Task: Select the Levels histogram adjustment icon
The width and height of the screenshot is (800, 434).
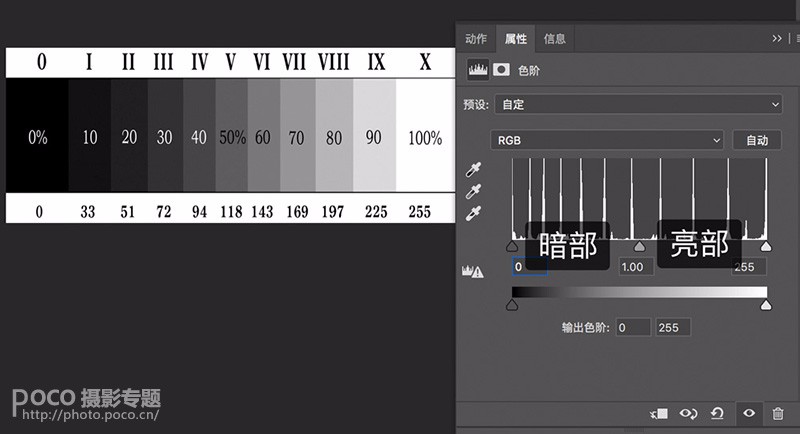Action: pyautogui.click(x=478, y=69)
